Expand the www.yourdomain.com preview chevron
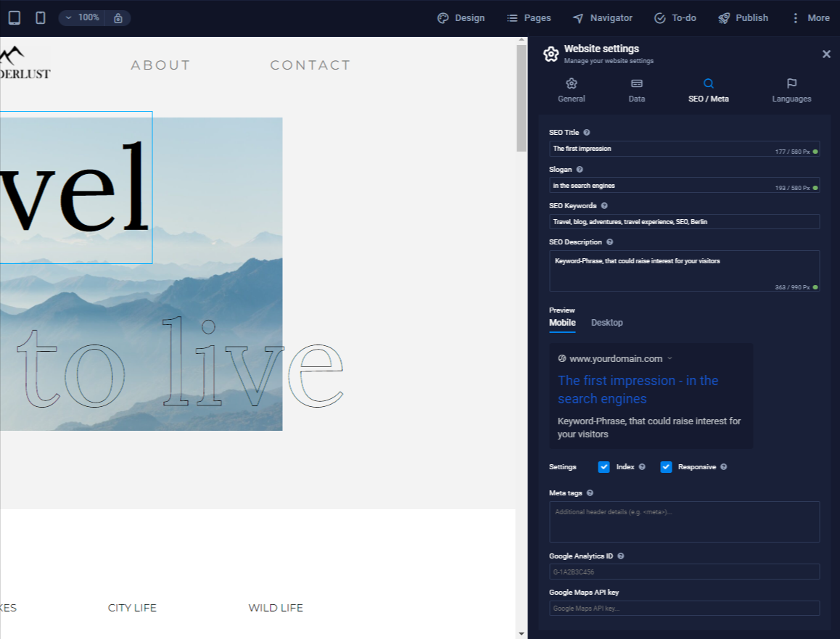This screenshot has height=639, width=840. tap(670, 358)
